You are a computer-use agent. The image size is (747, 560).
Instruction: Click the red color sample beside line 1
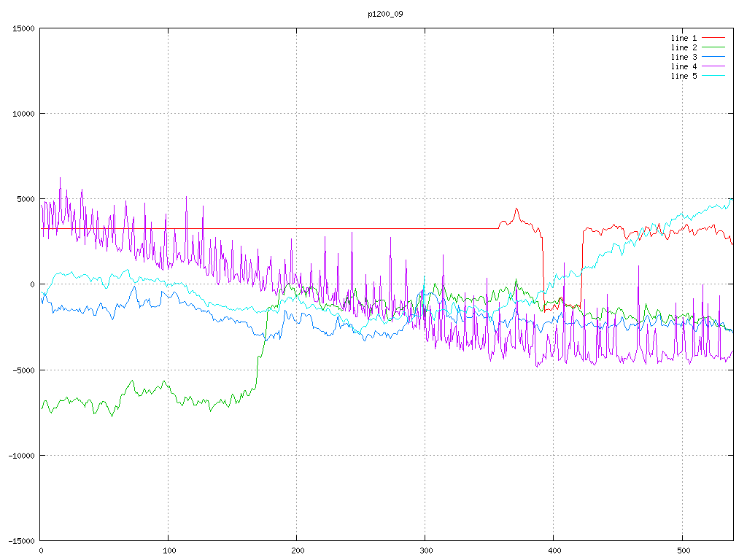click(x=713, y=38)
